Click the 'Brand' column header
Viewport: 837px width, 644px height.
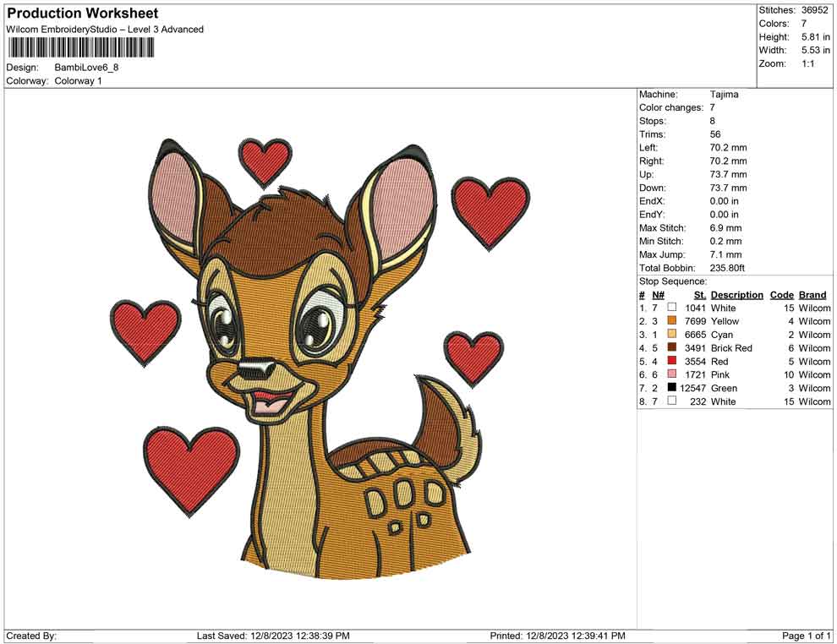(x=812, y=295)
